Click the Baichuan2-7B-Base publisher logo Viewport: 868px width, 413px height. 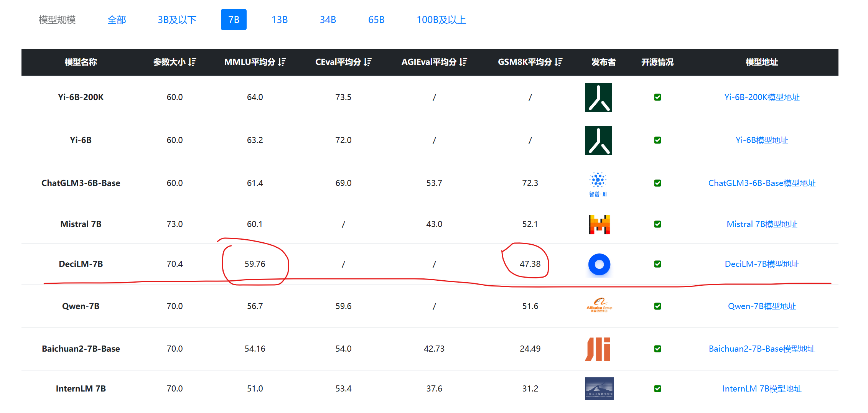[x=598, y=349]
